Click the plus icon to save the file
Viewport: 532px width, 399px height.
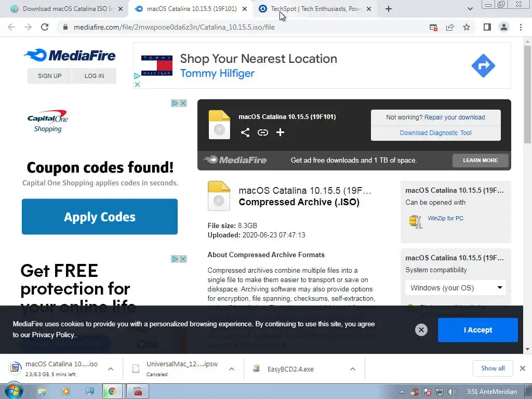(280, 132)
